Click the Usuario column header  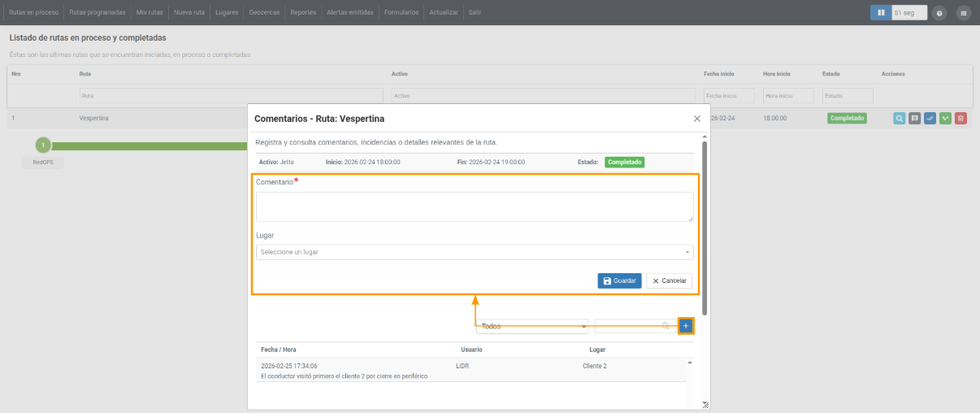471,350
